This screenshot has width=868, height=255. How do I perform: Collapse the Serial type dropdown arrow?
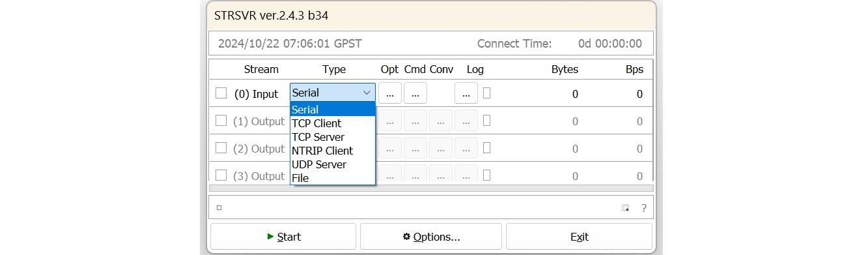click(367, 93)
